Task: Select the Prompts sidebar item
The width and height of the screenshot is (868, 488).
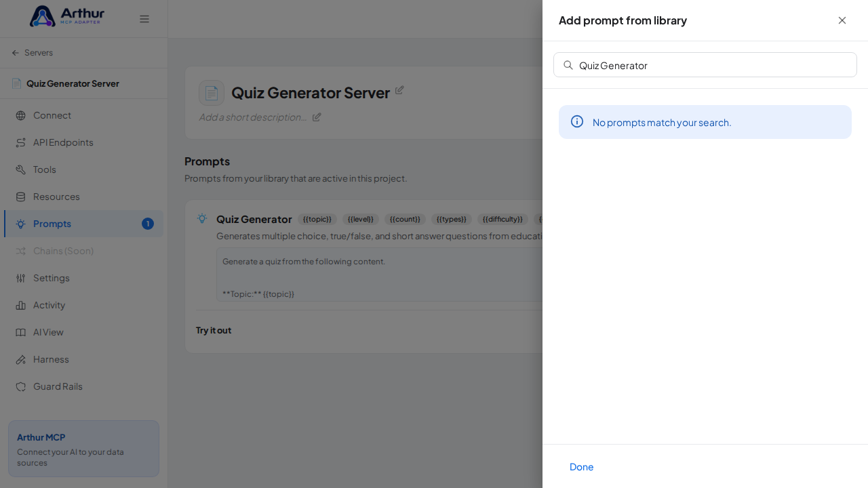Action: pyautogui.click(x=83, y=224)
